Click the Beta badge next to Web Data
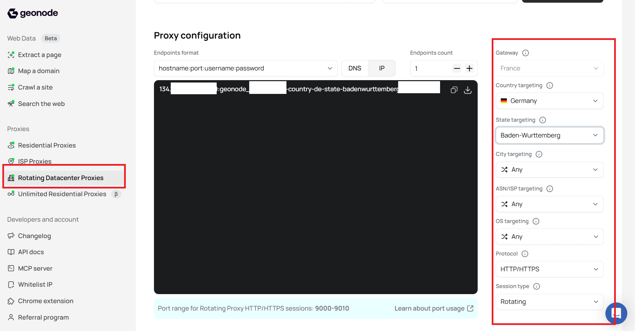644x332 pixels. [x=51, y=38]
